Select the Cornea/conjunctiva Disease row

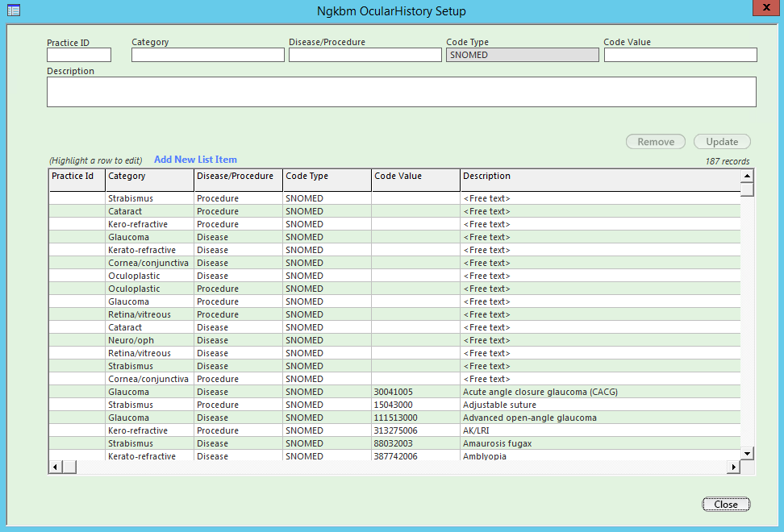click(394, 263)
